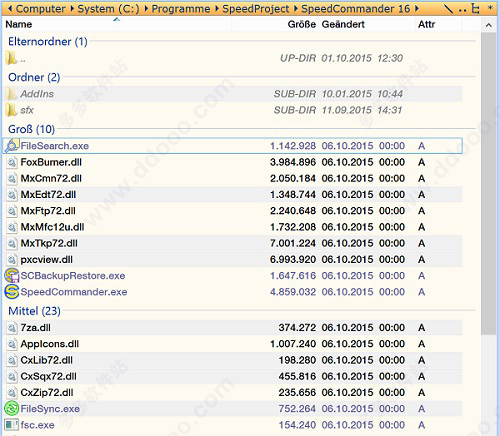This screenshot has height=436, width=500.
Task: Click the sfx folder name
Action: click(27, 110)
